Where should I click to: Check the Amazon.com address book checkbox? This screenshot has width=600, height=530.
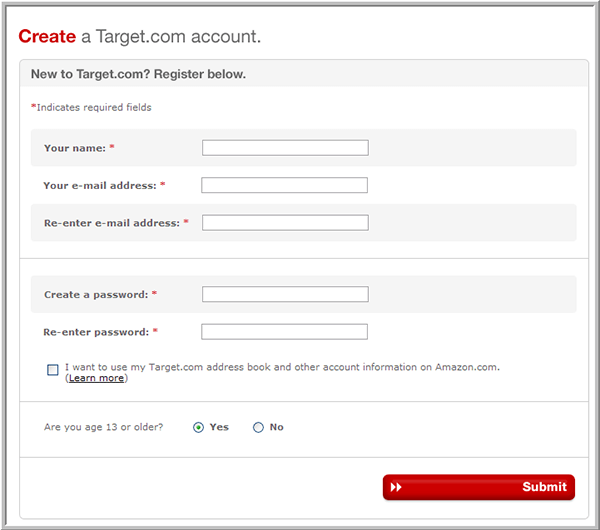coord(53,370)
